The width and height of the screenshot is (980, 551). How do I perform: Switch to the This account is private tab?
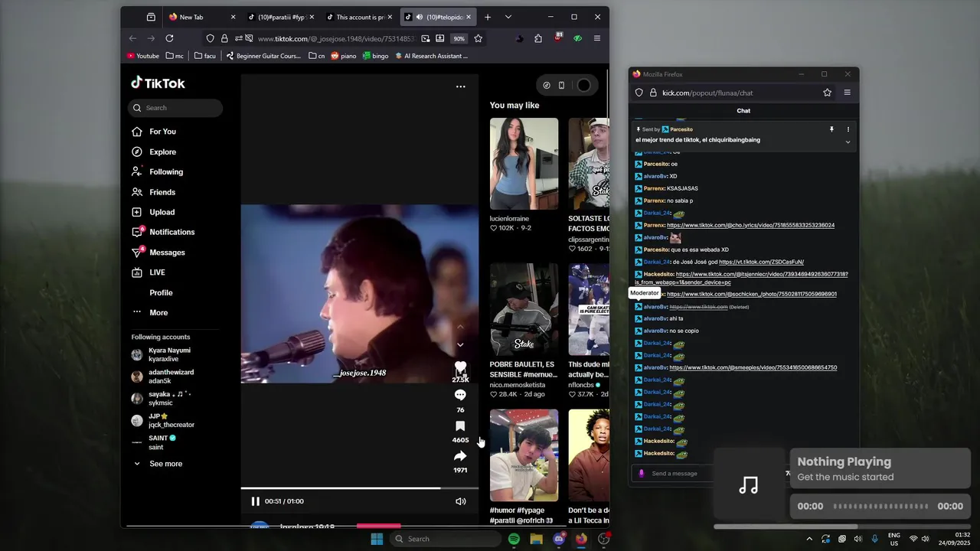(359, 17)
